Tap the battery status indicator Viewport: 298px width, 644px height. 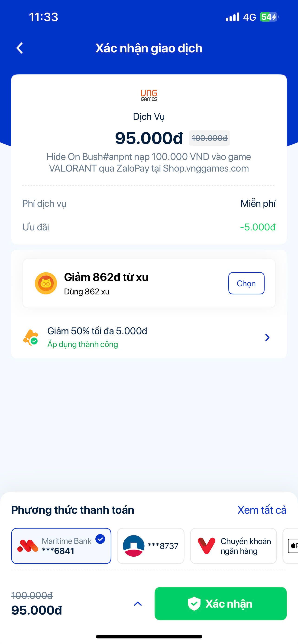[x=269, y=17]
